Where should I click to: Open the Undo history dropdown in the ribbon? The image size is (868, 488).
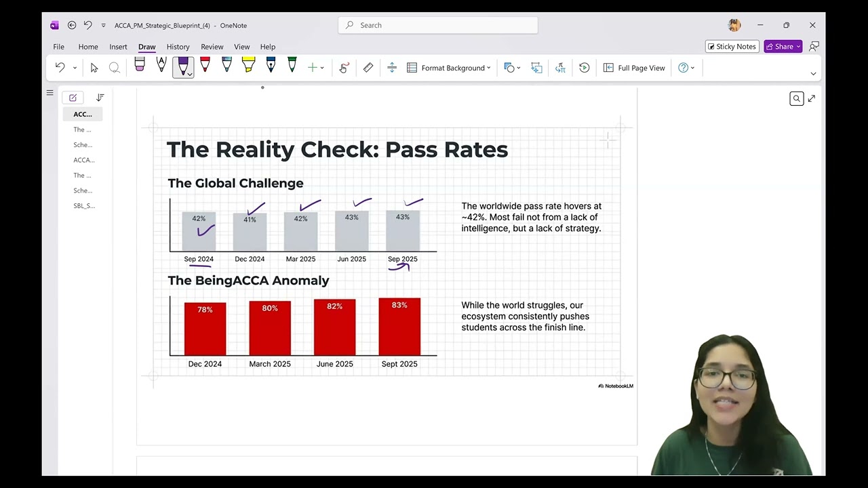[75, 68]
